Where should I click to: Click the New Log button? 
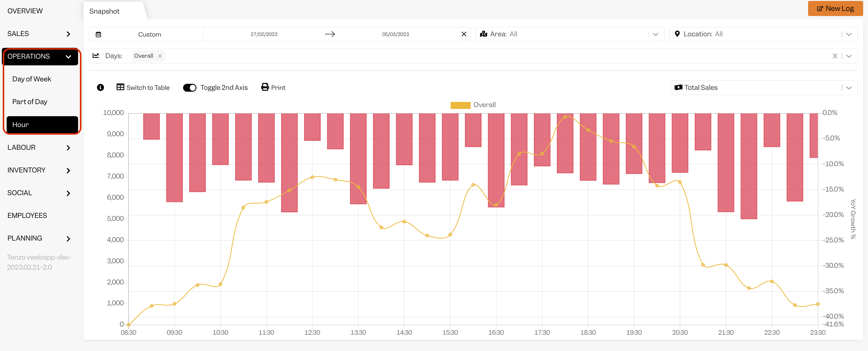click(835, 8)
